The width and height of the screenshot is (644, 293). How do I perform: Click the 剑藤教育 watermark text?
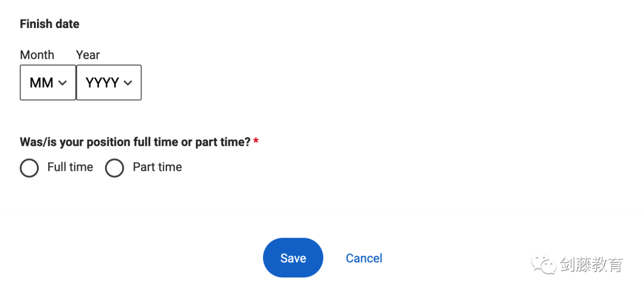tap(592, 264)
